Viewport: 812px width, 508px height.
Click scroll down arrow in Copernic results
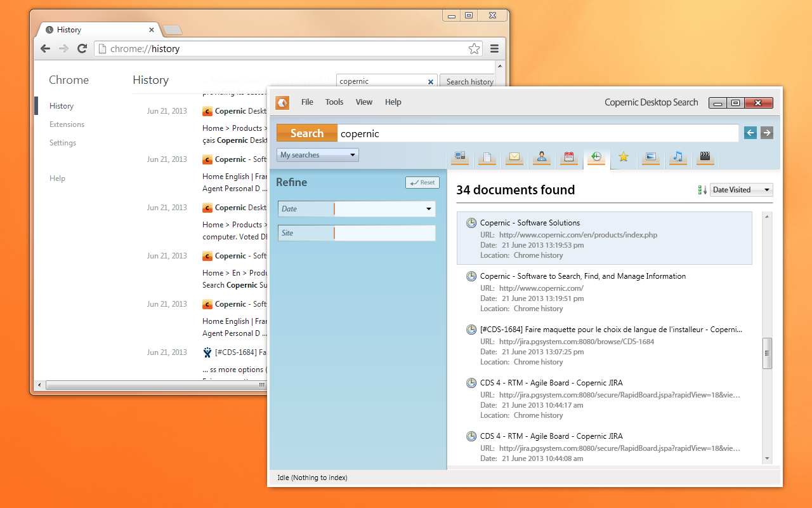[767, 458]
